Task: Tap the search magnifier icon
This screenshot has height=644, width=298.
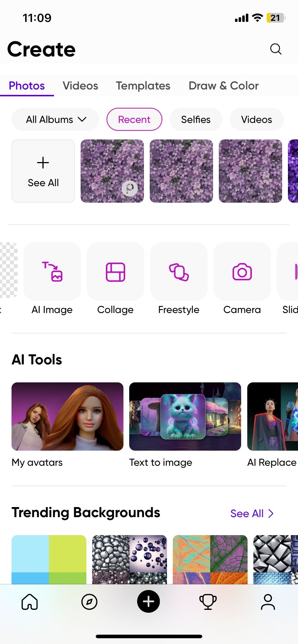Action: (x=276, y=49)
